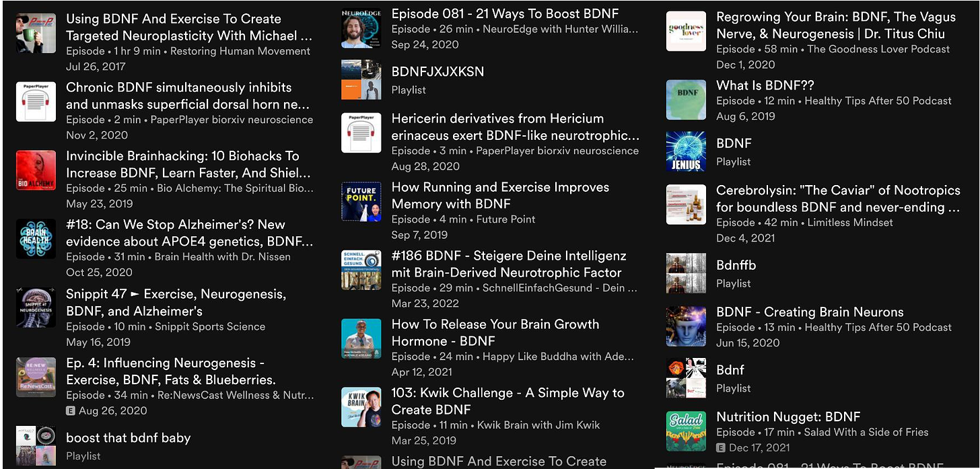Open 'BDNF - Creating Brain Neurons' episode
Screen dimensions: 980x469
tap(809, 312)
